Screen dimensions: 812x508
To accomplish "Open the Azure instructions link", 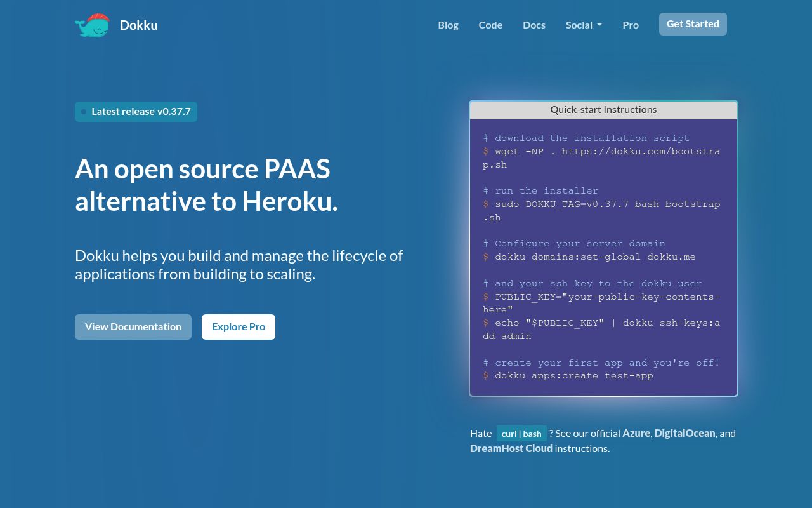I will 636,433.
